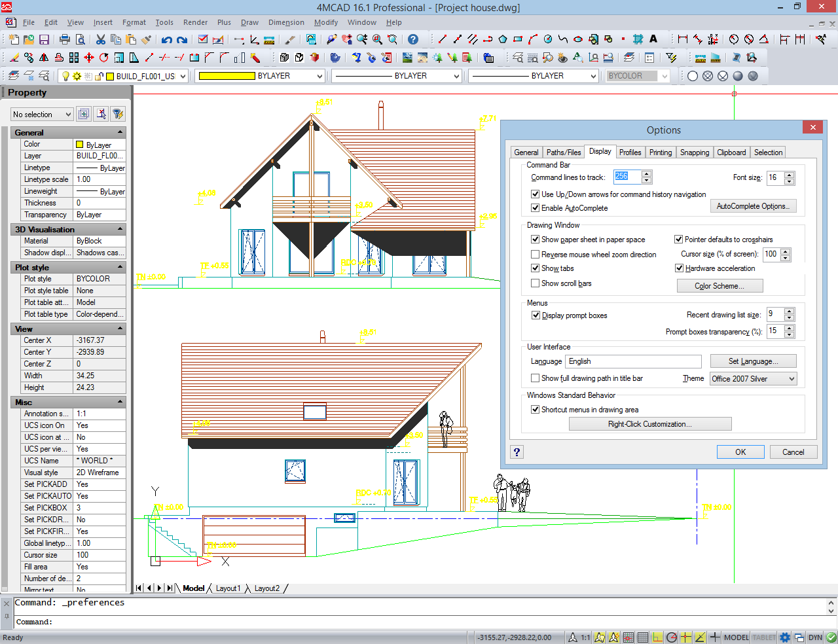The width and height of the screenshot is (838, 644).
Task: Select the Ellipse draw tool
Action: (577, 39)
